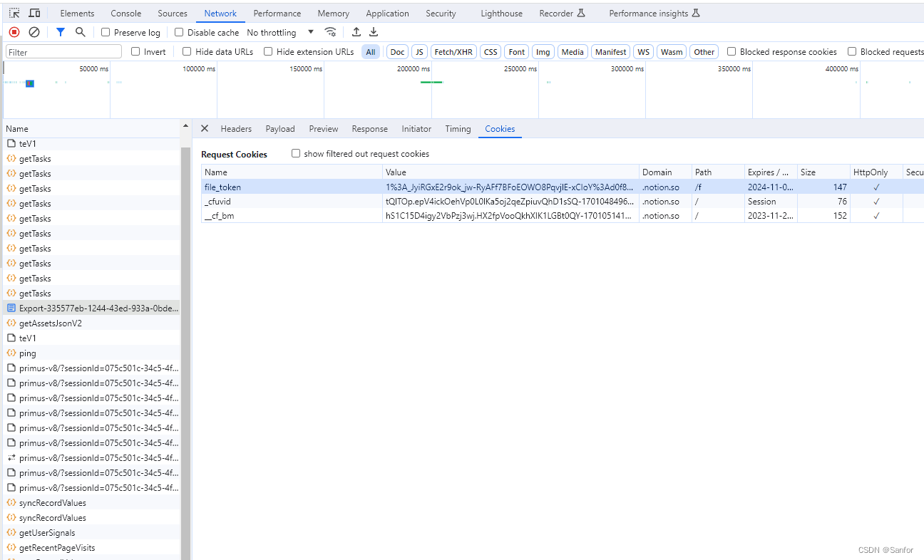Export requests as HAR file

tap(374, 32)
